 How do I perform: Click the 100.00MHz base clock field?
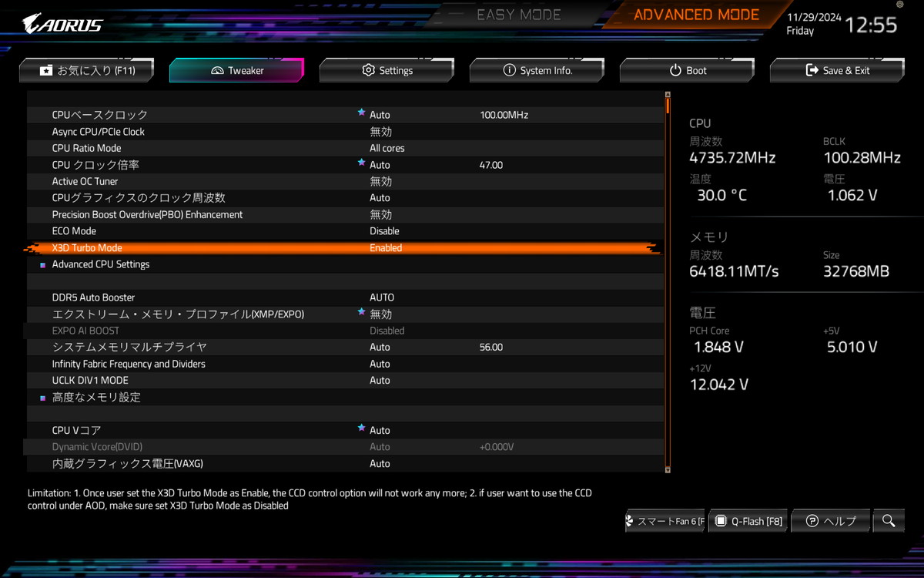click(x=504, y=115)
